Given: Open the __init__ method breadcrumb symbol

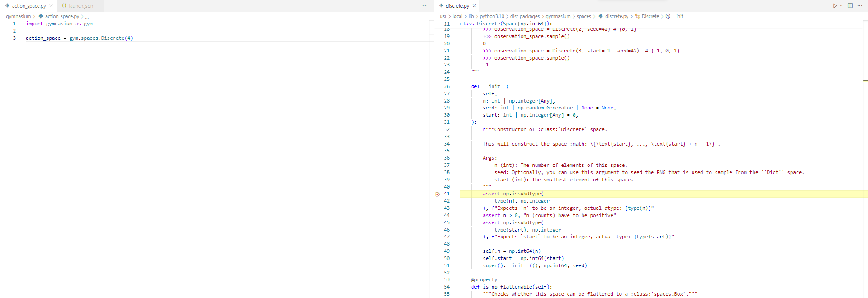Looking at the screenshot, I should click(679, 16).
